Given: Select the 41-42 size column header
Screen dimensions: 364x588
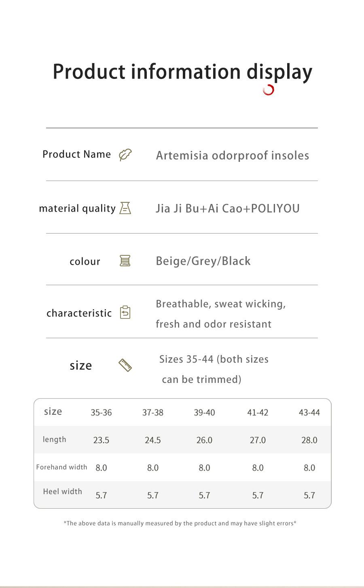Looking at the screenshot, I should (x=258, y=412).
